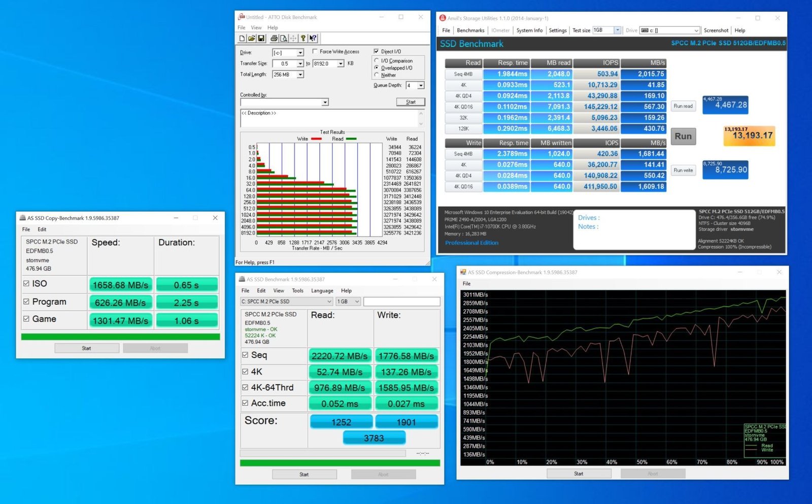Click the Professional Edition link in Anvil
Image resolution: width=812 pixels, height=504 pixels.
(x=471, y=243)
